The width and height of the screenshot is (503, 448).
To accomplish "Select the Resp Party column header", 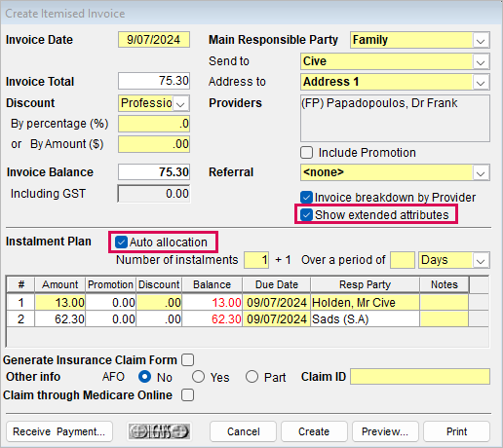I will 365,284.
